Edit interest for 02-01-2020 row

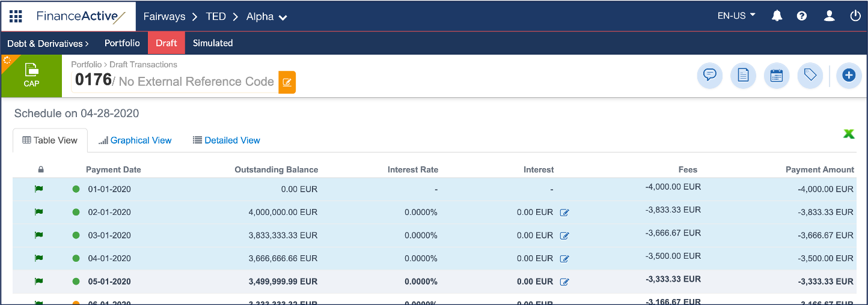[564, 213]
